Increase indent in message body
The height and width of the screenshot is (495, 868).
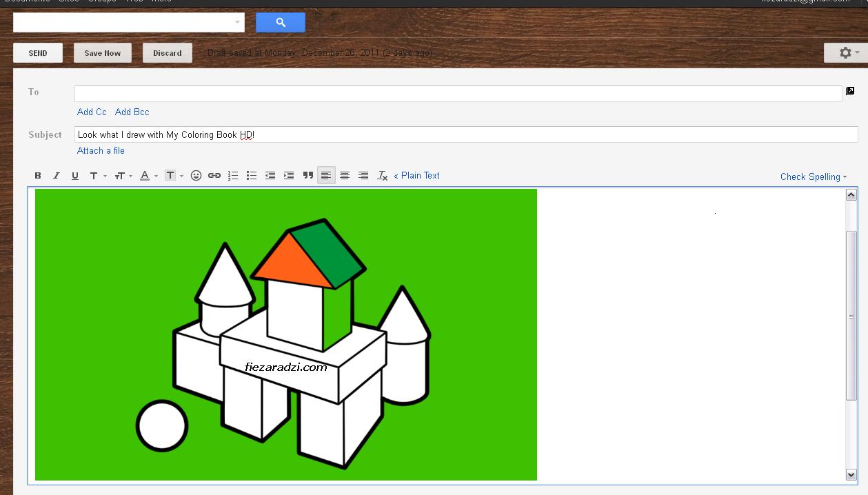pos(289,176)
